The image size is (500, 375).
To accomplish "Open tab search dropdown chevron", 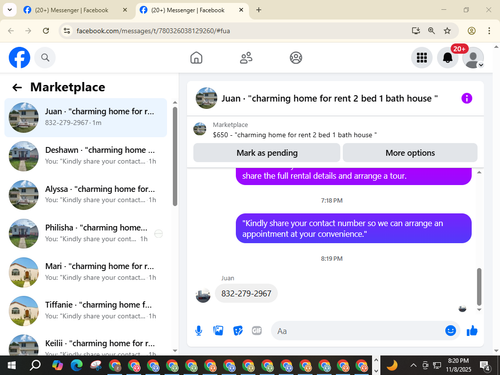I will (x=10, y=10).
